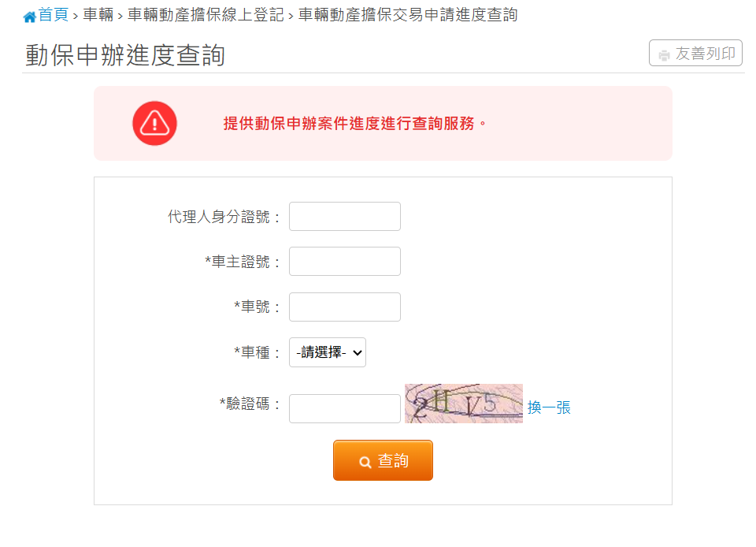756x547 pixels.
Task: Click the red 提供動保申辦案件進度 notice text
Action: [355, 124]
